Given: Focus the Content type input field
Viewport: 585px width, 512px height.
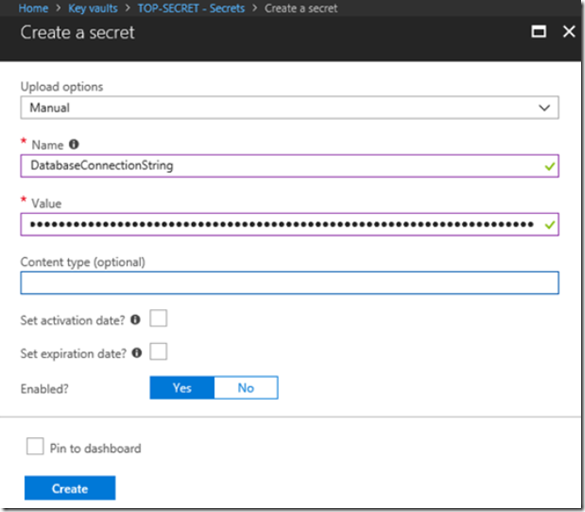Looking at the screenshot, I should pyautogui.click(x=290, y=283).
